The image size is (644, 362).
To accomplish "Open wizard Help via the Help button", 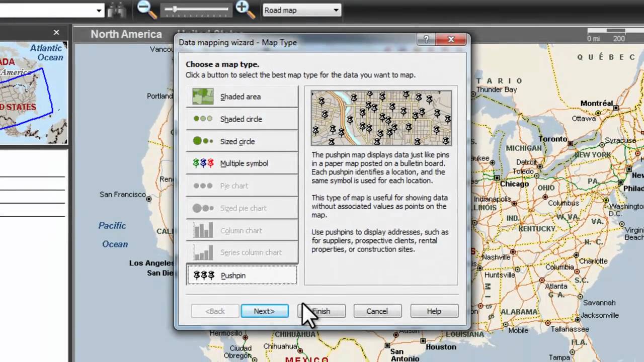I will point(433,311).
